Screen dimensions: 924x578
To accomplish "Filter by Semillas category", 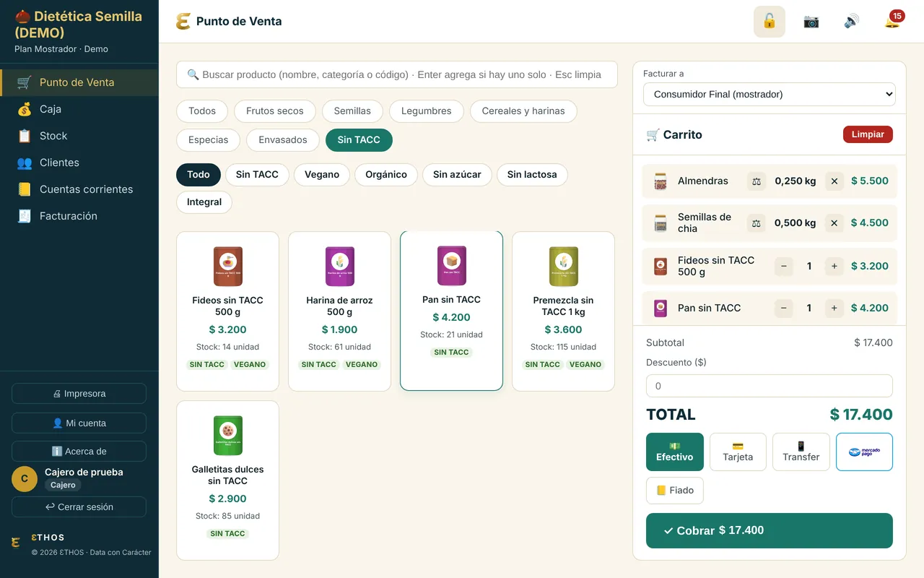I will pos(352,111).
